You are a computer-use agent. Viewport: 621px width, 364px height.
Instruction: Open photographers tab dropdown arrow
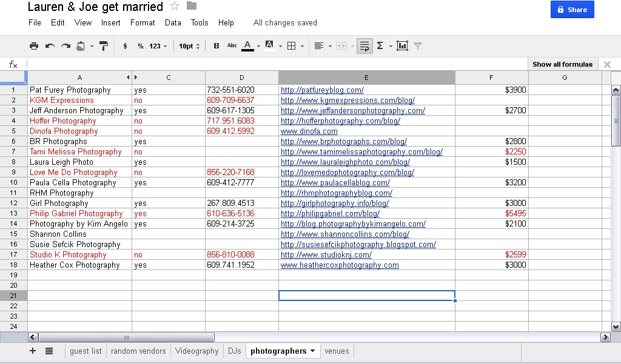[x=313, y=351]
